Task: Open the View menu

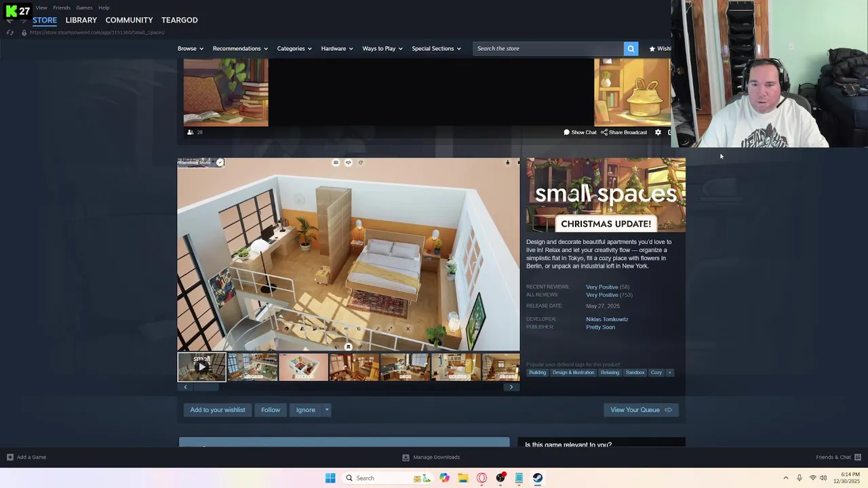Action: coord(41,7)
